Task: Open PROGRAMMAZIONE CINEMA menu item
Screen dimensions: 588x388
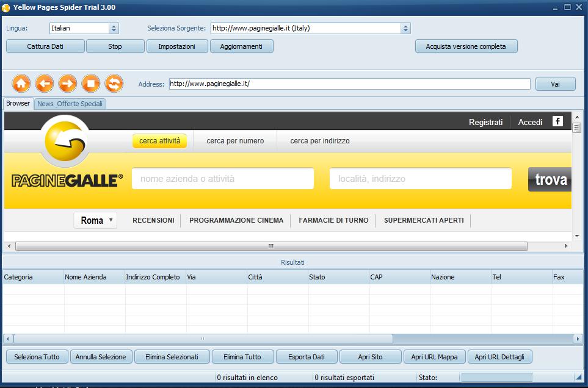Action: [x=236, y=220]
